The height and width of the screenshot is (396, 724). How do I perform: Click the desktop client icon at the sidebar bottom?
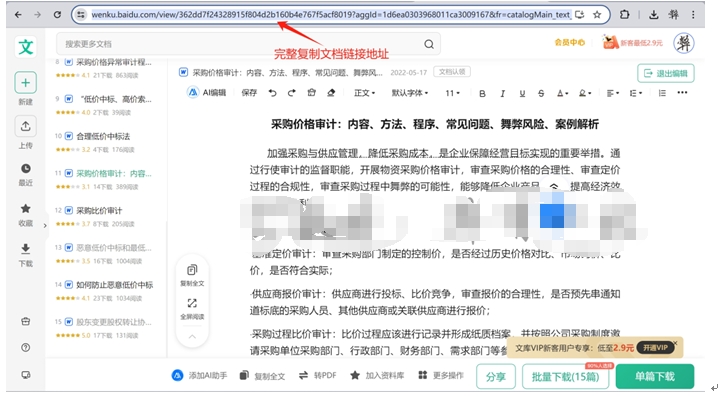click(25, 375)
